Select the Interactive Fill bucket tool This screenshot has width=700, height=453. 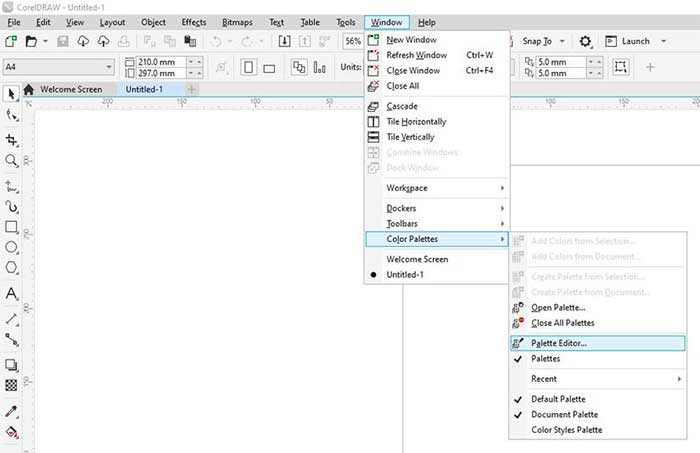[x=11, y=432]
